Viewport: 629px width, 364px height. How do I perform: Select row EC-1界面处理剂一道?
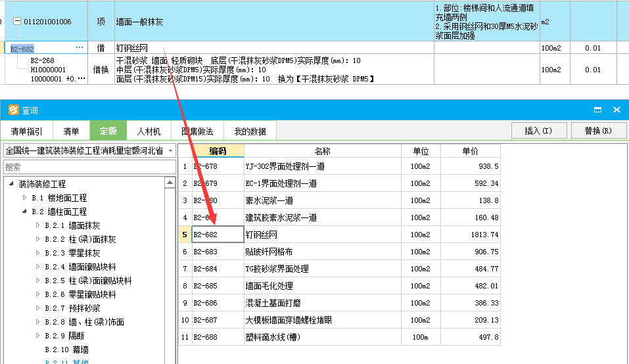pos(339,183)
